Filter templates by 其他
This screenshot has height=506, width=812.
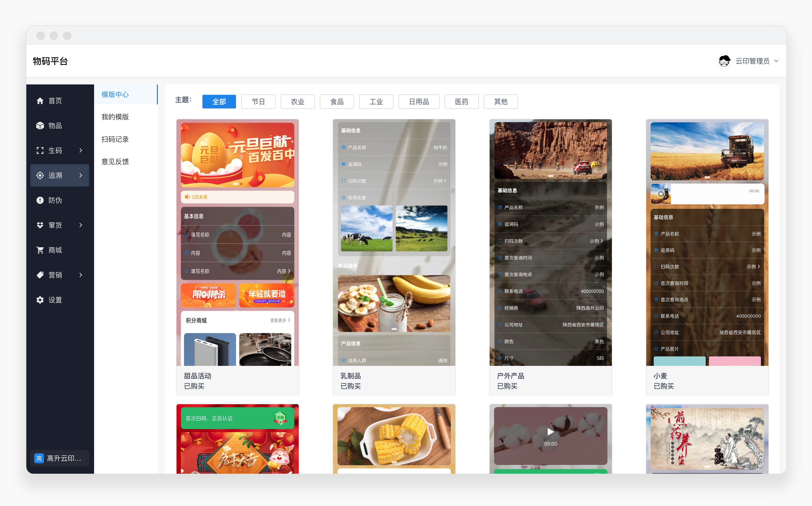tap(501, 102)
